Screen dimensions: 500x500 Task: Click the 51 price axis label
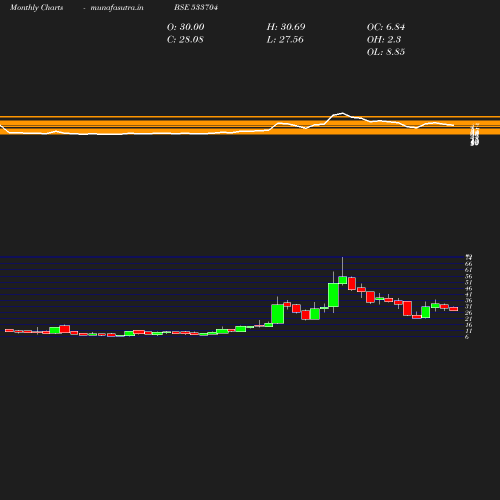469,282
